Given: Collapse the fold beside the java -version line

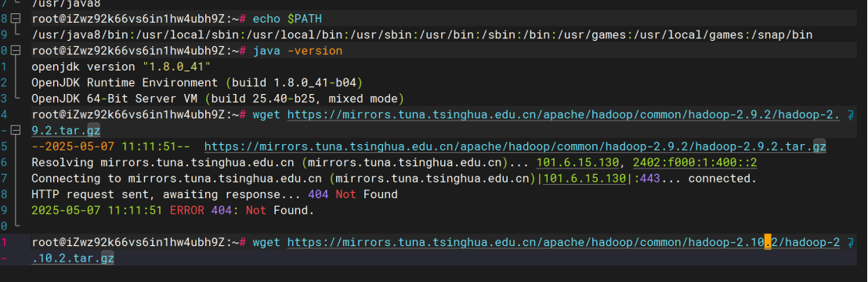Looking at the screenshot, I should point(16,51).
